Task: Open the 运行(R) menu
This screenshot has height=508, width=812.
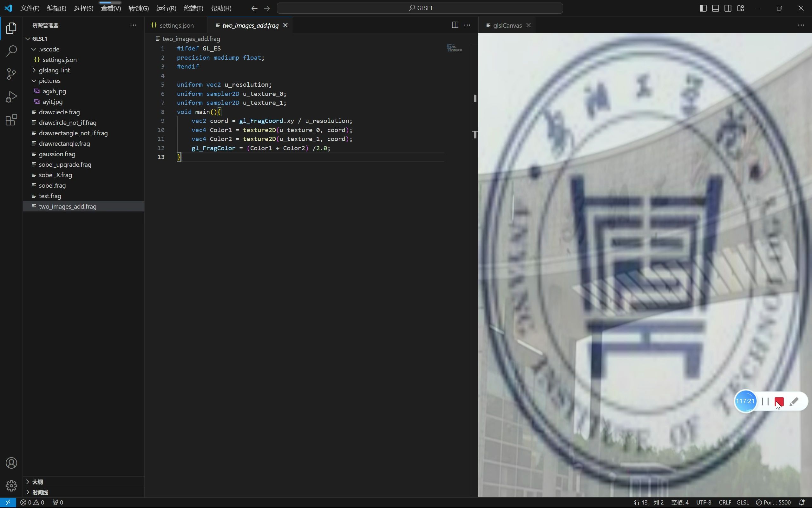Action: [167, 8]
